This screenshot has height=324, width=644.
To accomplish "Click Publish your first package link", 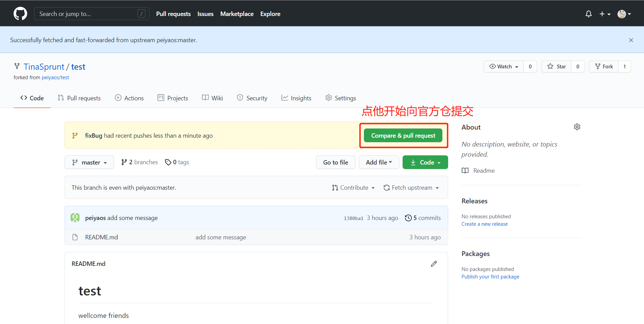I will (490, 277).
